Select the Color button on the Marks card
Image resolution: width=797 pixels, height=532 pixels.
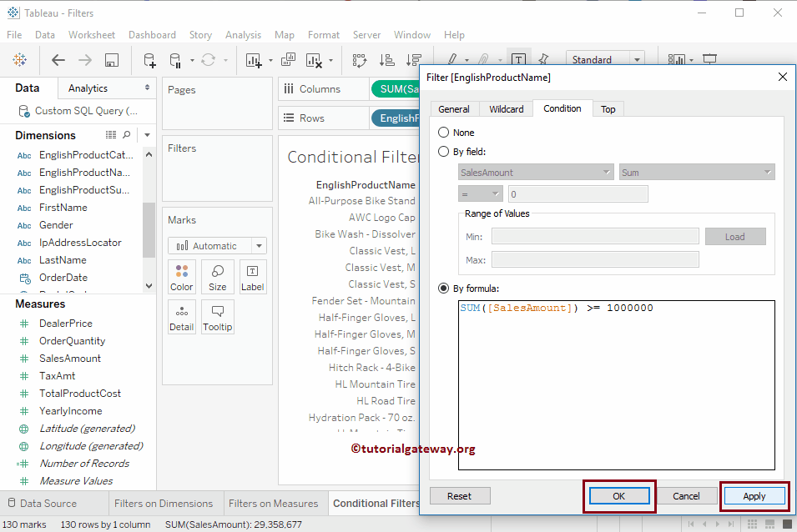click(181, 276)
